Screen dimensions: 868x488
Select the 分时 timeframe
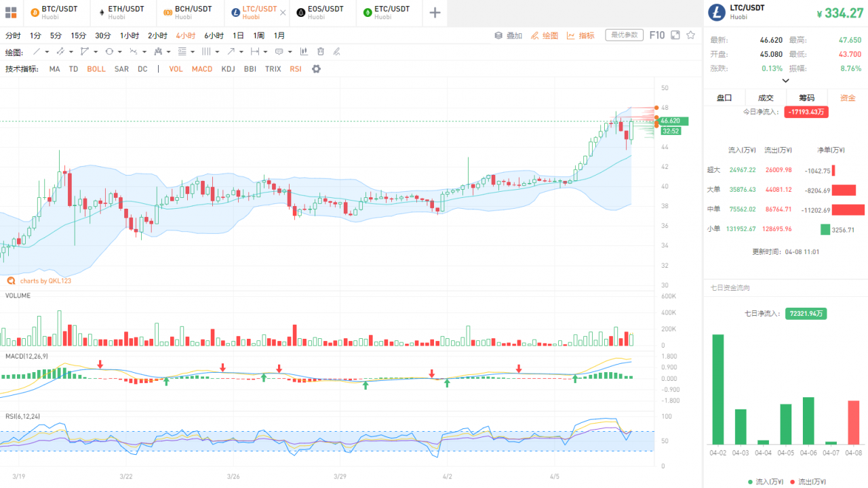[13, 35]
